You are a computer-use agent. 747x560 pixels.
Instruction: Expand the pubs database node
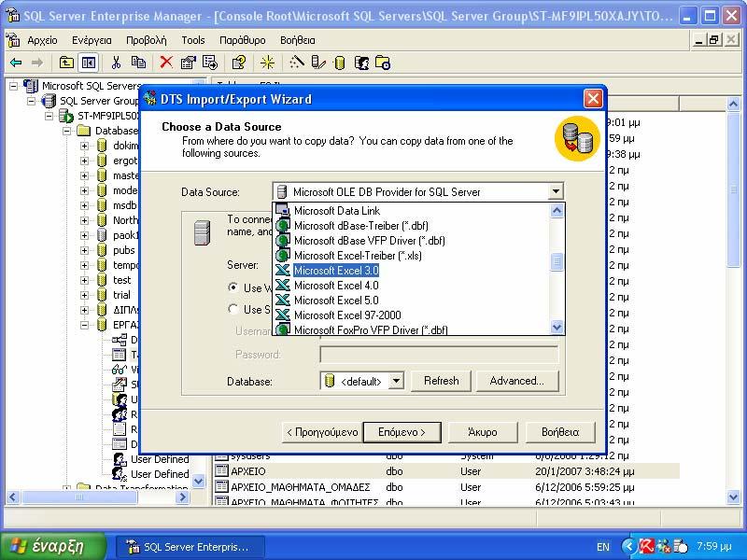[84, 250]
